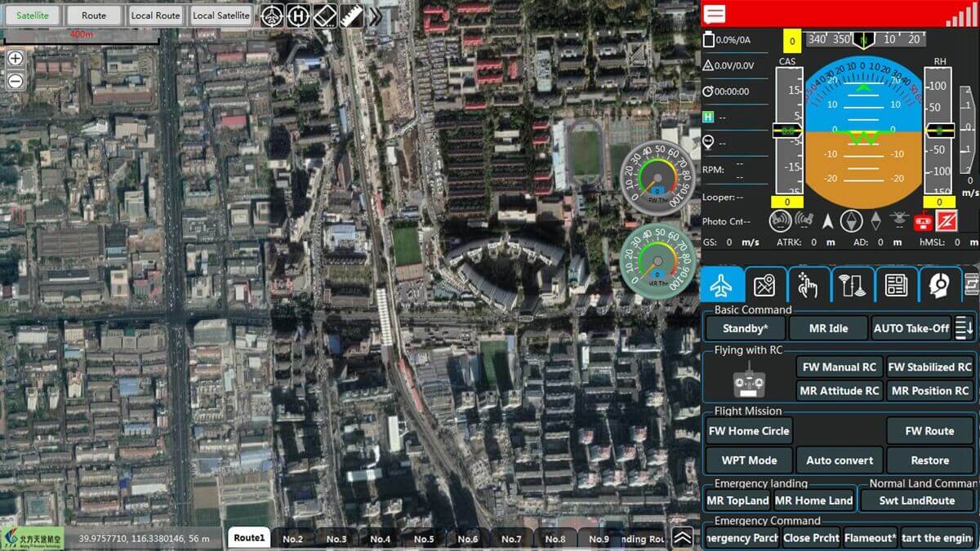Switch map to Local Route mode

point(156,16)
